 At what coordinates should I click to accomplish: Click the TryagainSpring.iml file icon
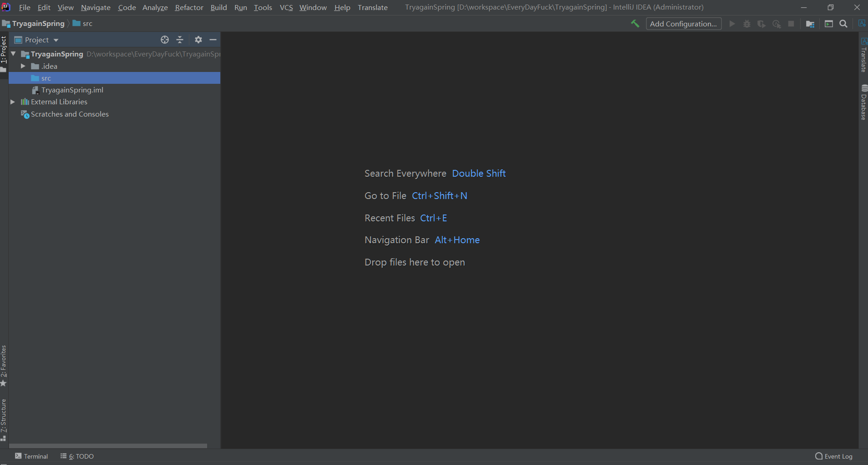[36, 90]
